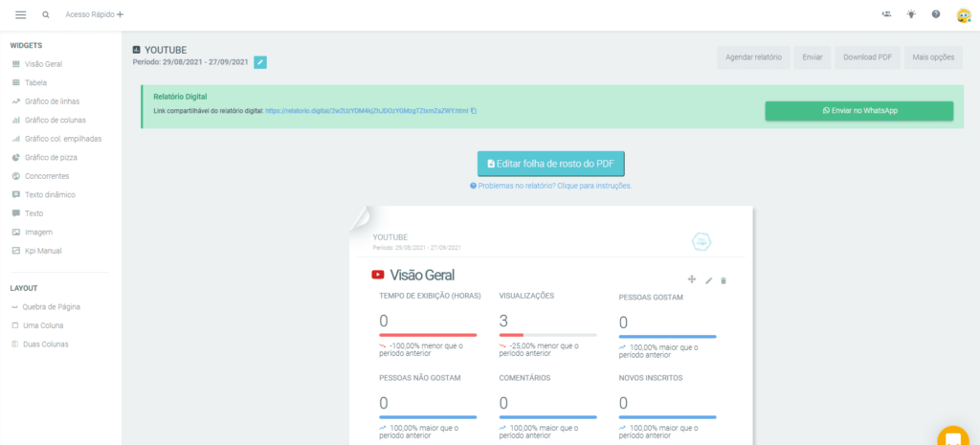Add a Gráfico de pizza widget
Screen dimensions: 980x445
[44, 158]
